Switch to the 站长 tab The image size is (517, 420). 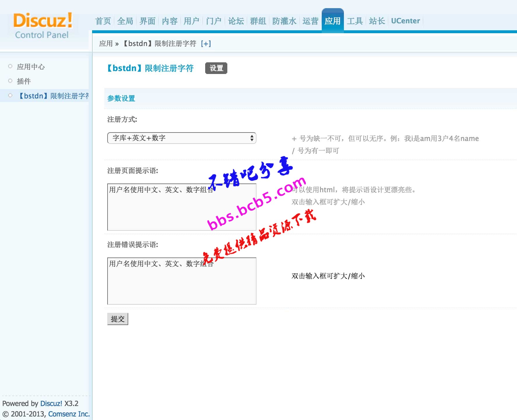pos(377,21)
